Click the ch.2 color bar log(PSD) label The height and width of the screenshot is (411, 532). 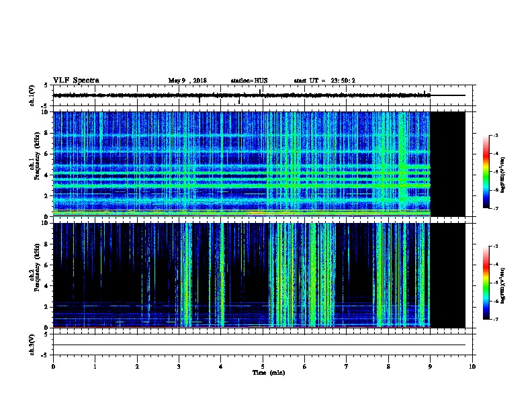502,285
